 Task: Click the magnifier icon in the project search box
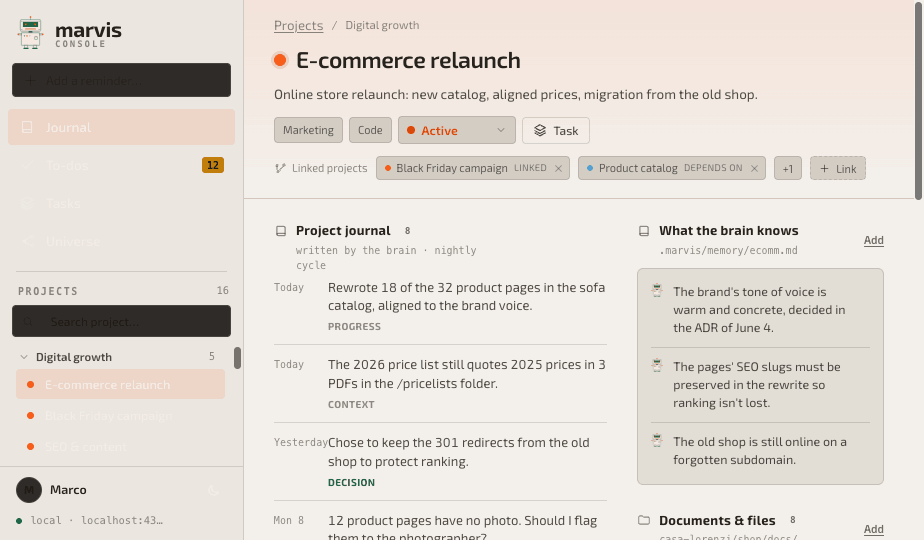(x=28, y=322)
